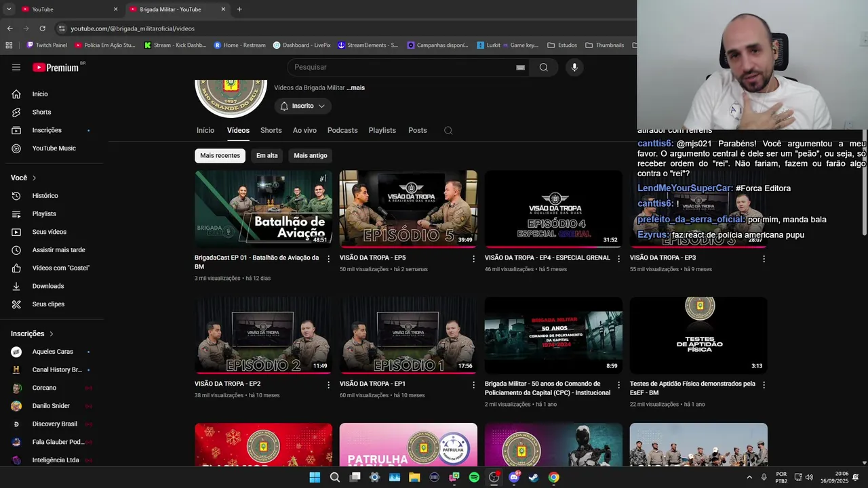Open options menu for BrigadaCast EP 01
This screenshot has height=488, width=868.
[x=329, y=259]
